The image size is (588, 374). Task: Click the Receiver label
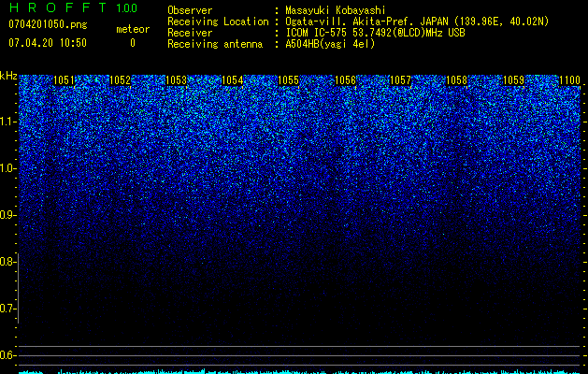click(190, 33)
